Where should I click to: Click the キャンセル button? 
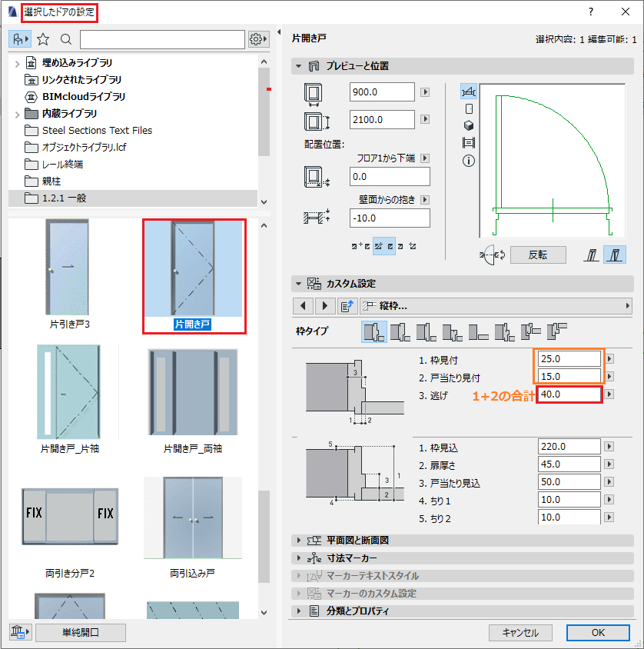(520, 632)
